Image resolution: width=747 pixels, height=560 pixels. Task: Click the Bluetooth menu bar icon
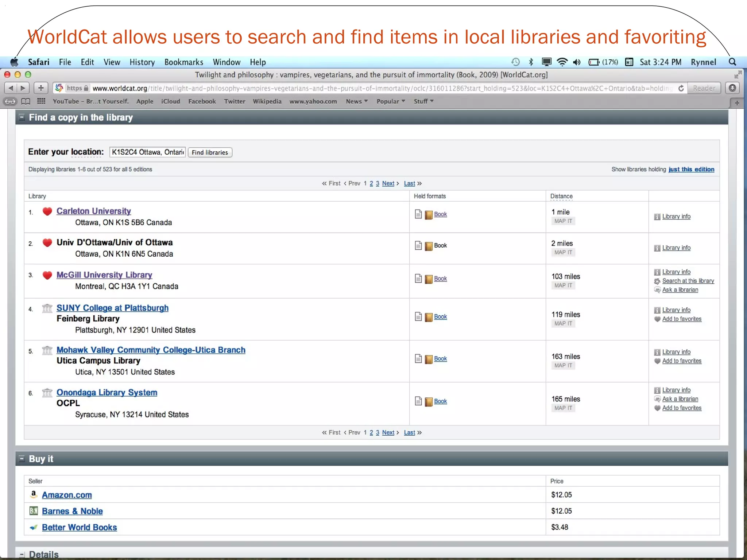point(531,62)
